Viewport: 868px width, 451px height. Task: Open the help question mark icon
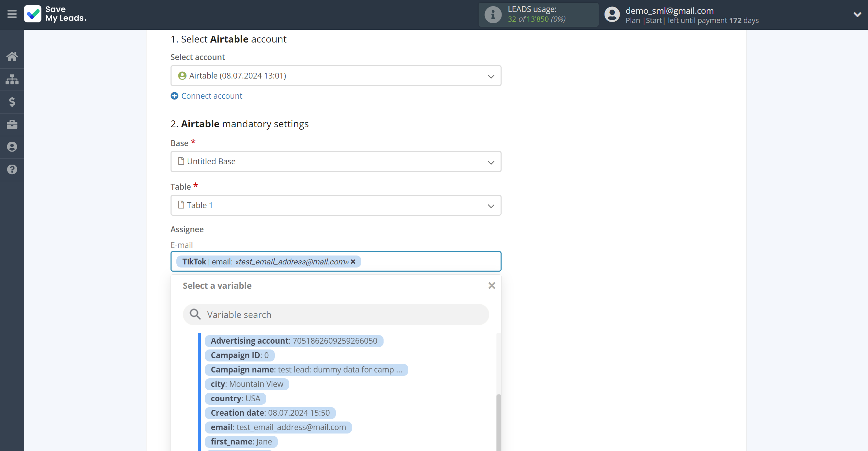(x=12, y=169)
